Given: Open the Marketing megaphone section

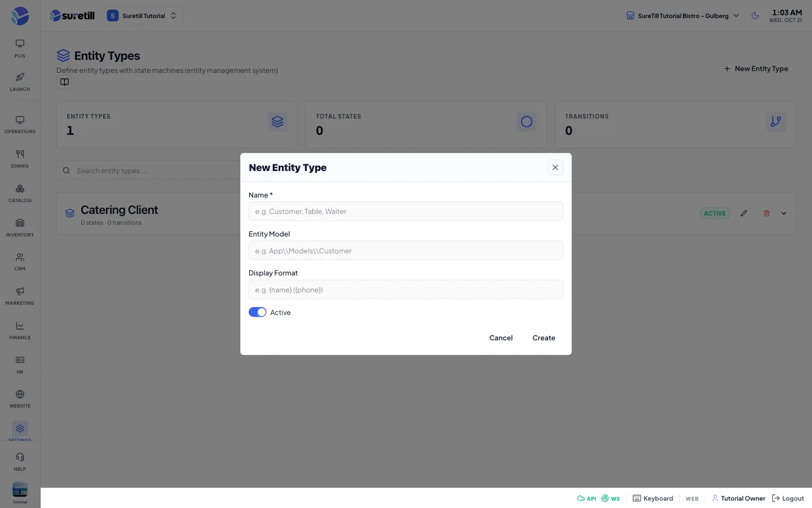Looking at the screenshot, I should click(20, 296).
